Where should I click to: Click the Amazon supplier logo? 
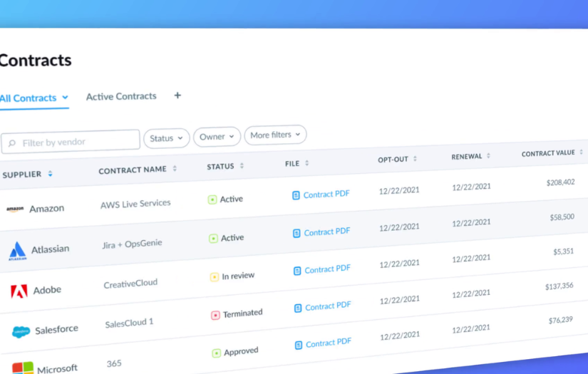click(15, 209)
